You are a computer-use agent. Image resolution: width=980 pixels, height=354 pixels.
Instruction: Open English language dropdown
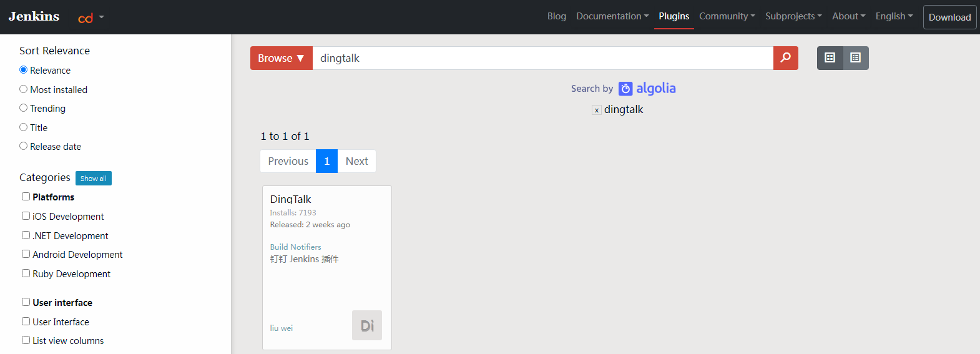(x=894, y=16)
